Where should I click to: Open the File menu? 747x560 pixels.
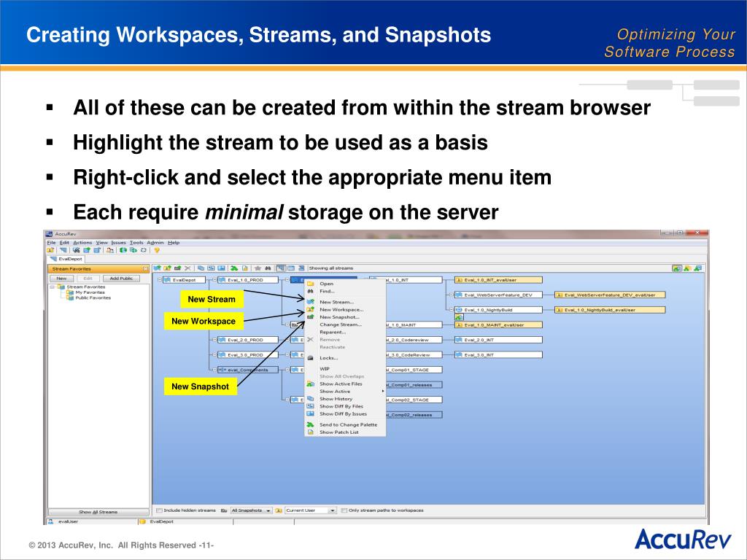[52, 243]
